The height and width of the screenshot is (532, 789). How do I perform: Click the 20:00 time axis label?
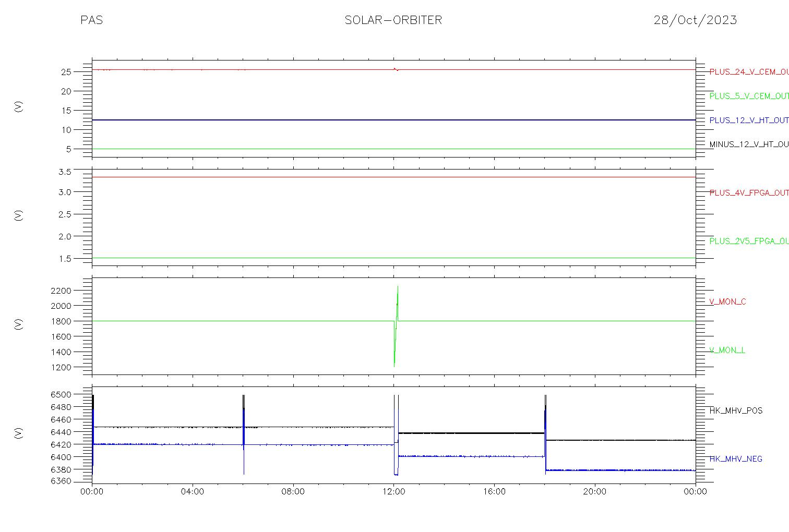tap(595, 492)
